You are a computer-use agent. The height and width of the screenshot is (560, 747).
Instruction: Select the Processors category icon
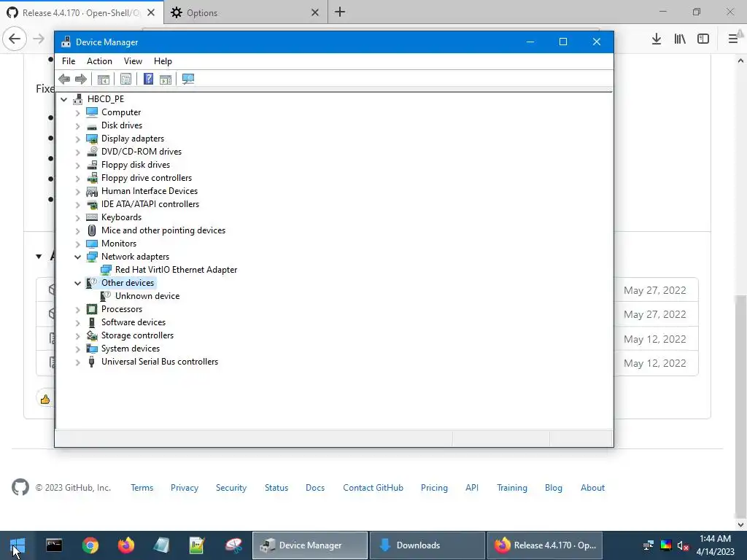tap(92, 309)
